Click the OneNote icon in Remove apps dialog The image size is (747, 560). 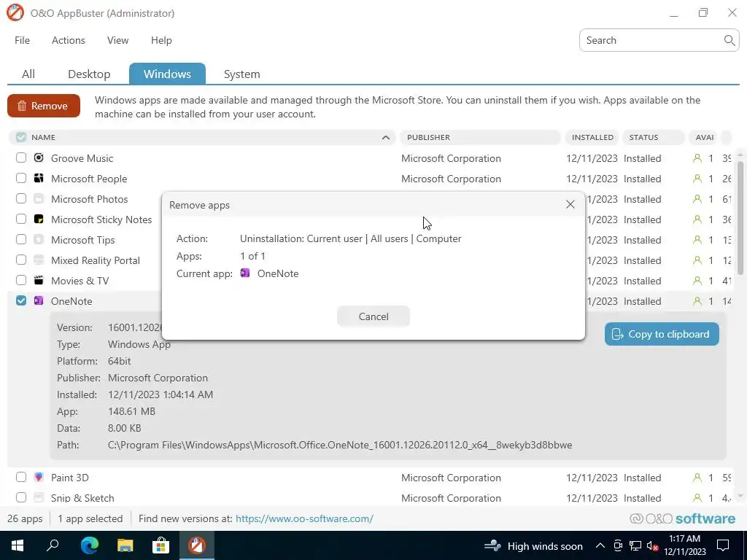click(x=245, y=273)
